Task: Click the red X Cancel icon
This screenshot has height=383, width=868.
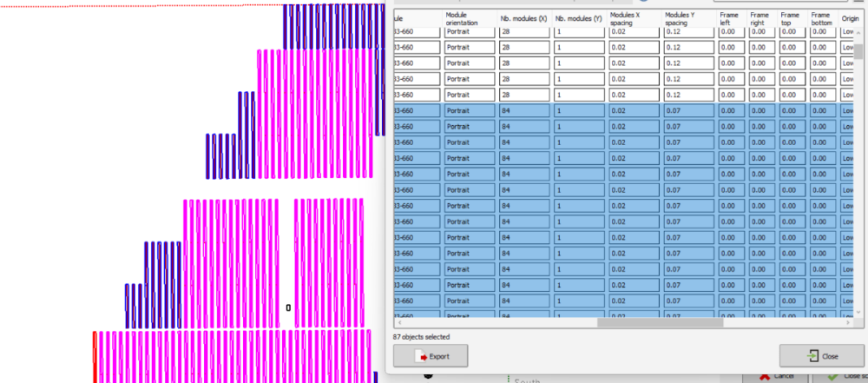Action: 765,376
